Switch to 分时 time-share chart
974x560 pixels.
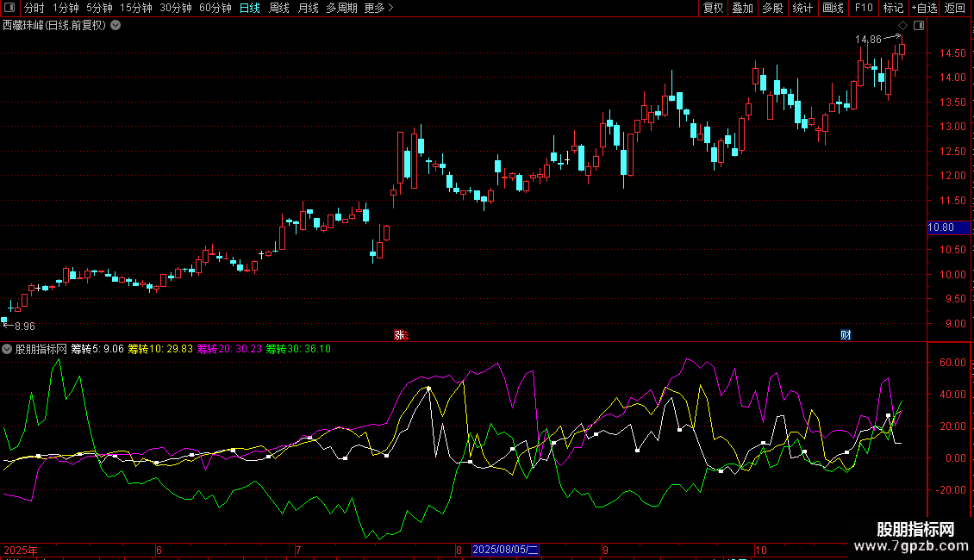(34, 8)
